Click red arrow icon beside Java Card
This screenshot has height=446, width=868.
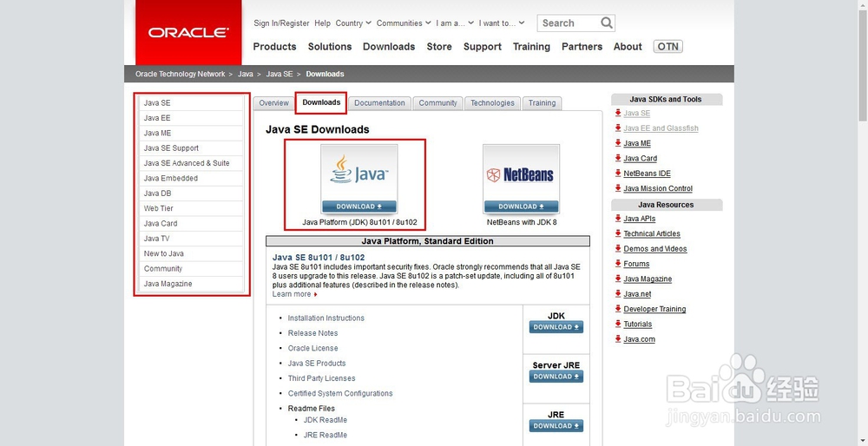pos(618,158)
